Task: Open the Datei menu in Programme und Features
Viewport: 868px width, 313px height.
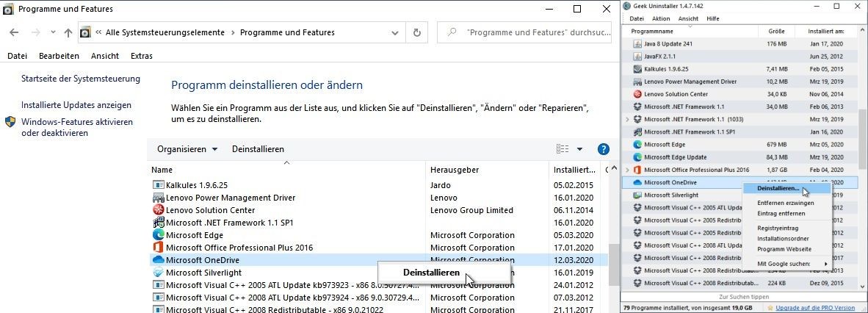Action: 18,56
